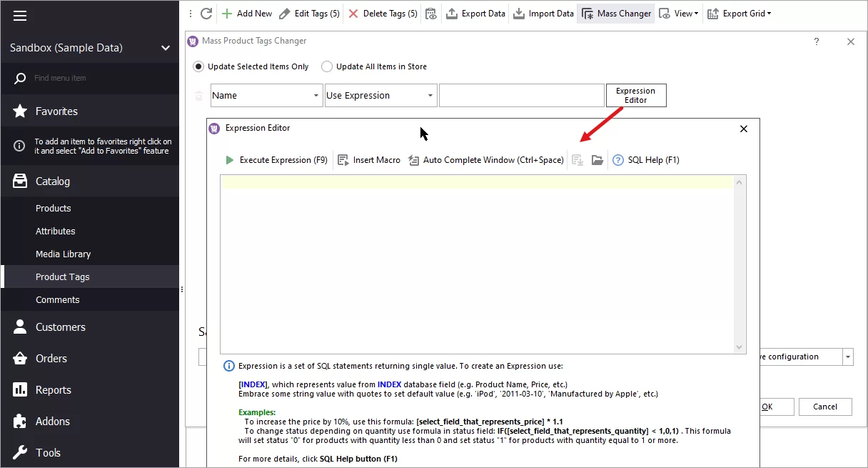Open the Export Grid dropdown
Image resolution: width=868 pixels, height=468 pixels.
(740, 13)
